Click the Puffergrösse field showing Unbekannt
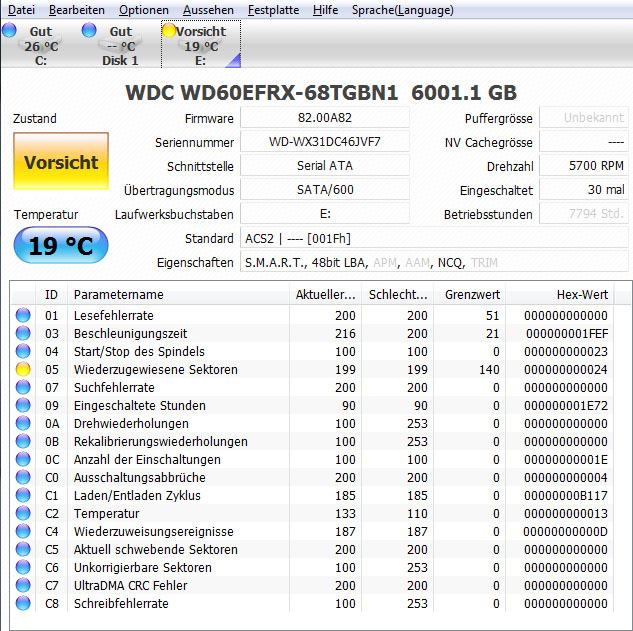Screen dimensions: 633x631 [584, 118]
